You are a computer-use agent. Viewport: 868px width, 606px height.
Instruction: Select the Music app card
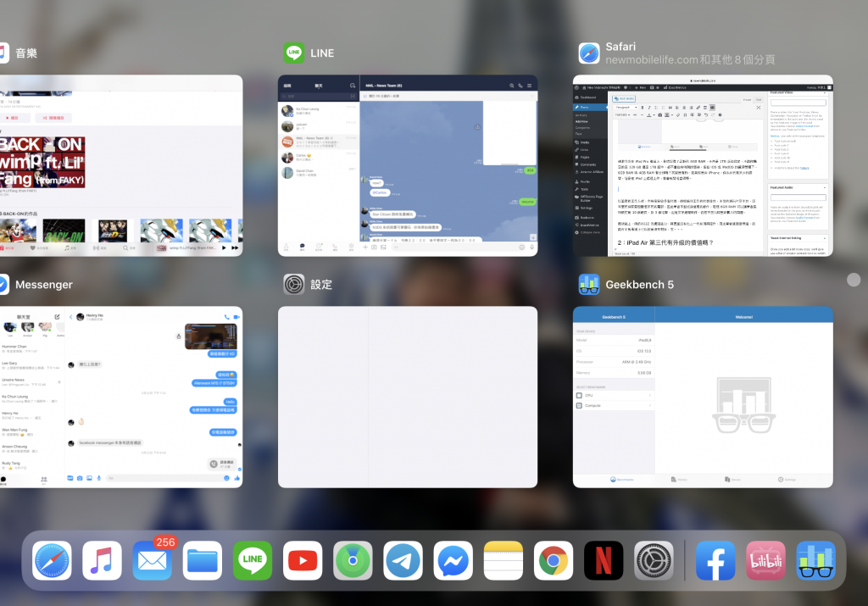pos(121,165)
